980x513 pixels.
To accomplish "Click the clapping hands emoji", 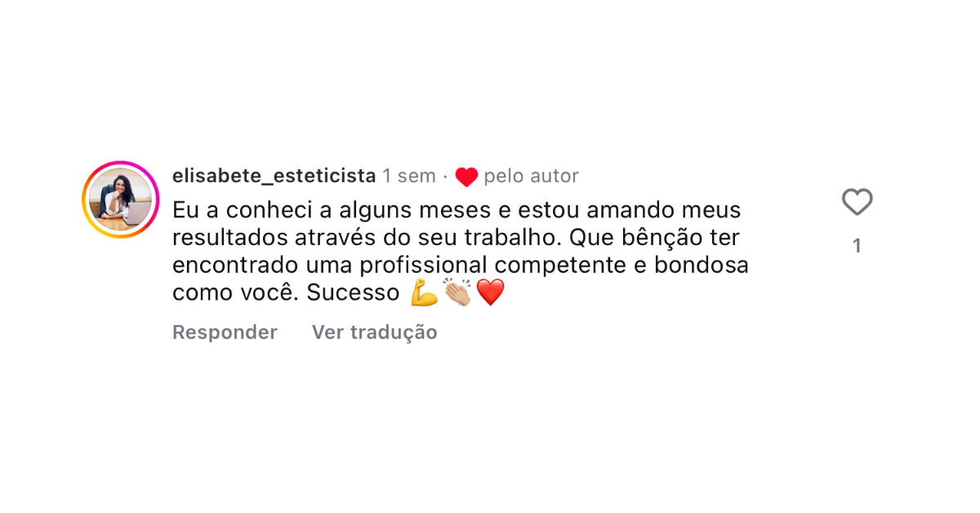I will (x=457, y=292).
